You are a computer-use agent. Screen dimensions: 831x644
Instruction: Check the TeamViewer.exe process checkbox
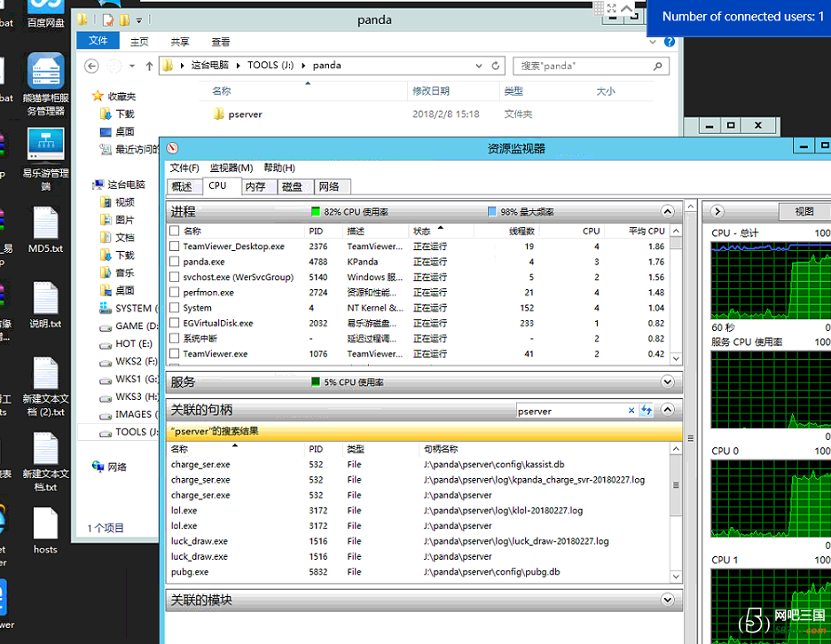[175, 354]
